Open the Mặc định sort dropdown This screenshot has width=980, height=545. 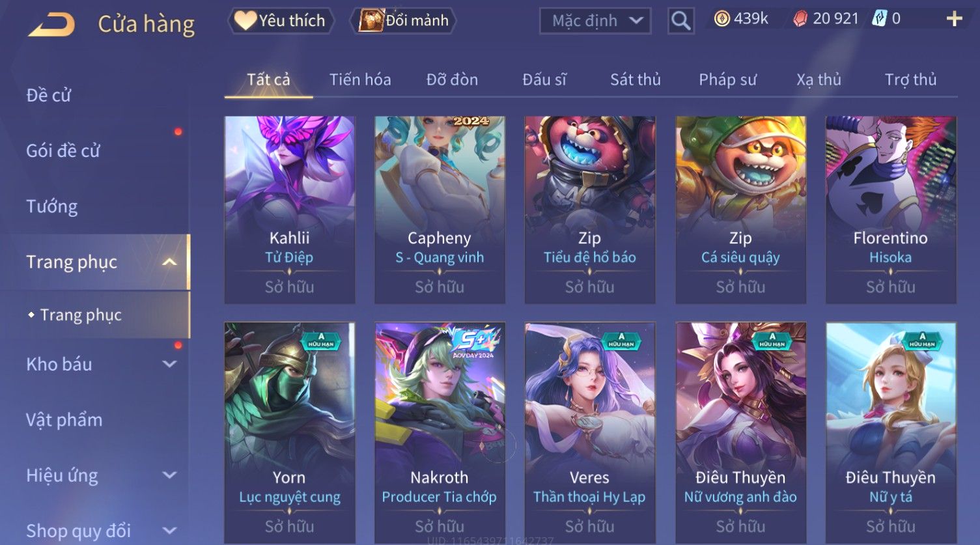click(x=595, y=21)
